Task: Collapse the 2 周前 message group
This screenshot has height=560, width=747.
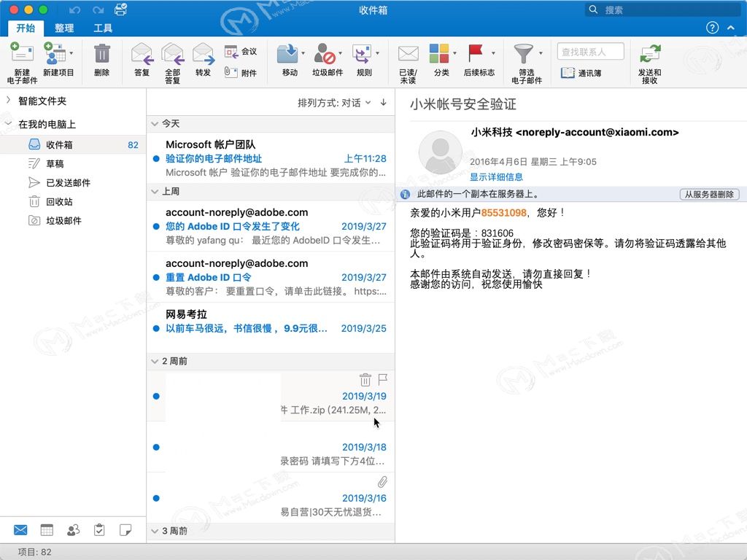Action: 155,362
